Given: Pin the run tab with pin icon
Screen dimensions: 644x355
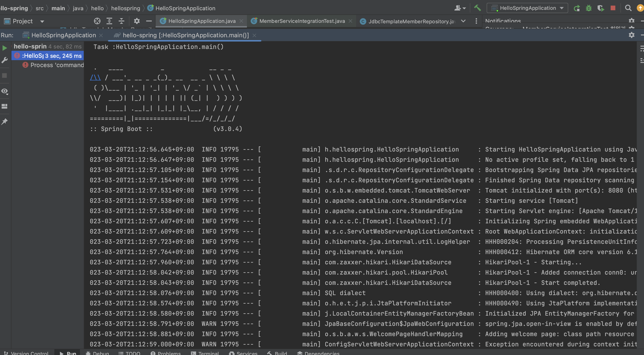Looking at the screenshot, I should pyautogui.click(x=4, y=121).
